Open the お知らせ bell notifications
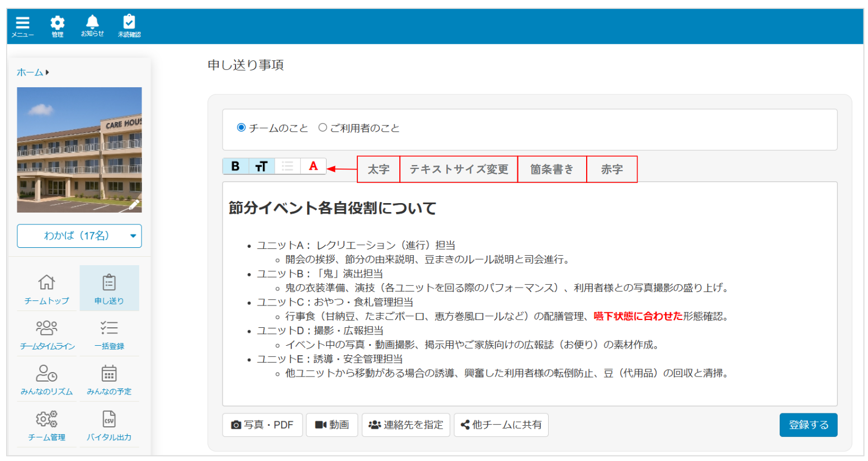Viewport: 868px width, 461px height. coord(92,26)
